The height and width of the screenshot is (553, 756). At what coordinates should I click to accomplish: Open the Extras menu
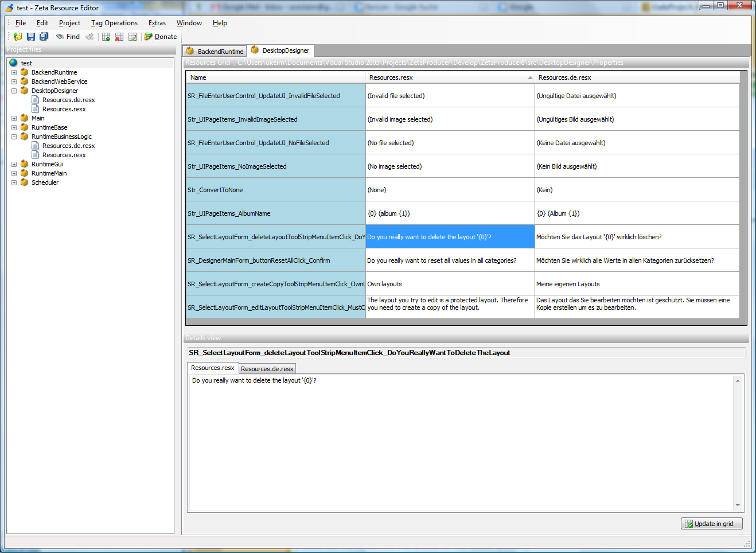point(157,23)
